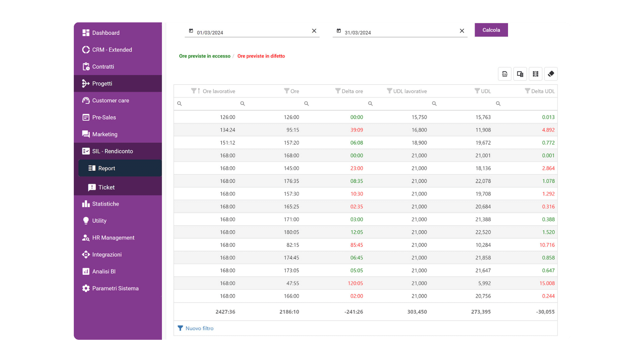Open Parametri Sistema settings
Viewport: 644px width, 362px height.
click(x=118, y=289)
